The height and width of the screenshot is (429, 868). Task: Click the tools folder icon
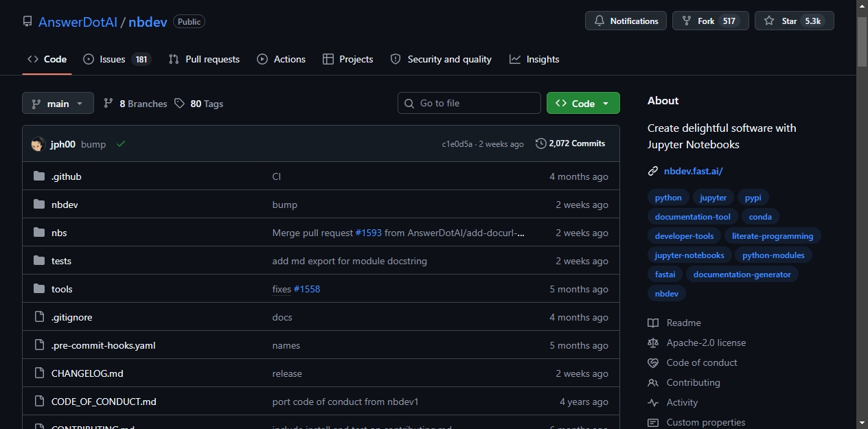39,289
